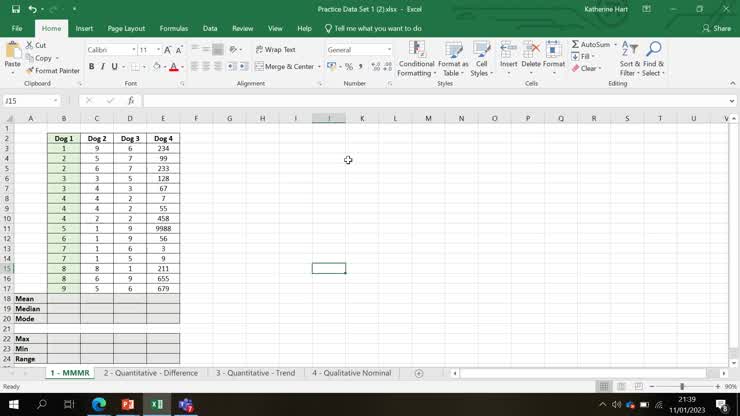Align text to the right
Screen dimensions: 740x416
[x=218, y=67]
